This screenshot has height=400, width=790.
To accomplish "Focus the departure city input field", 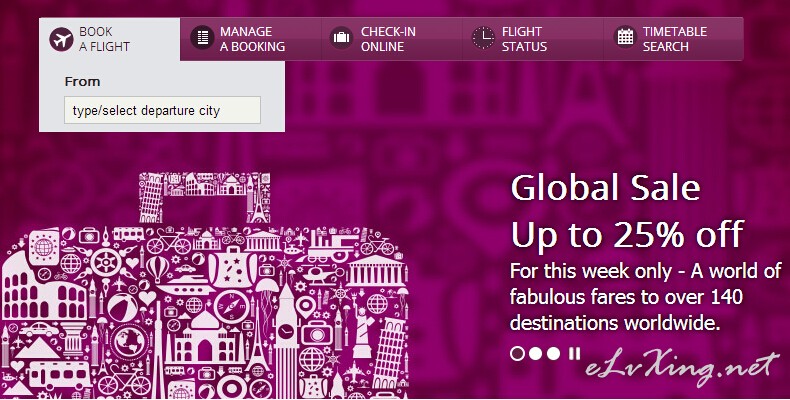I will 162,110.
